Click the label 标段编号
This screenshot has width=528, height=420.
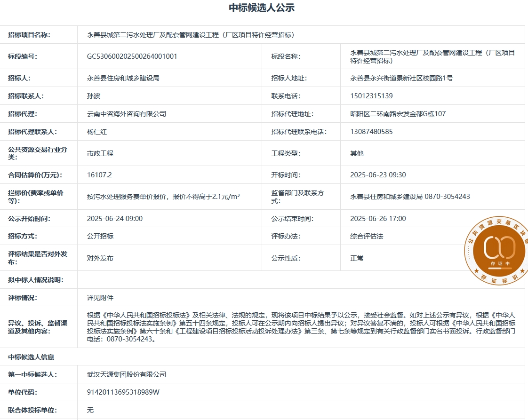[x=23, y=56]
